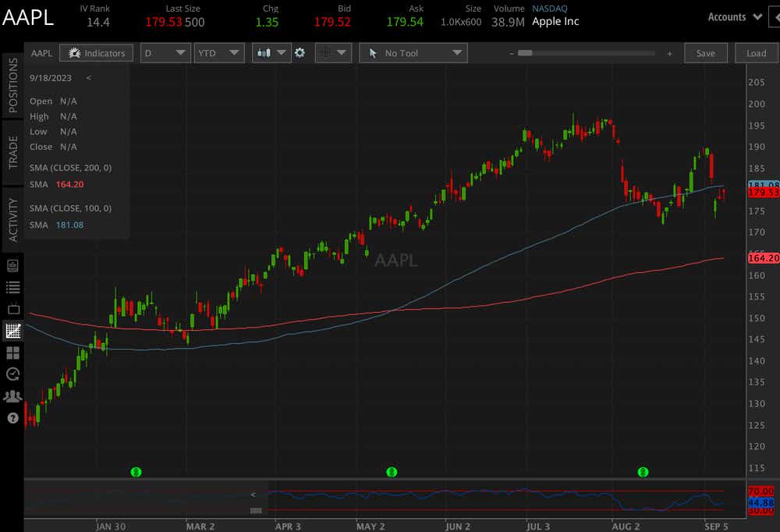Click the APR 3 date axis label
Screen dimensions: 780x532
tap(288, 526)
